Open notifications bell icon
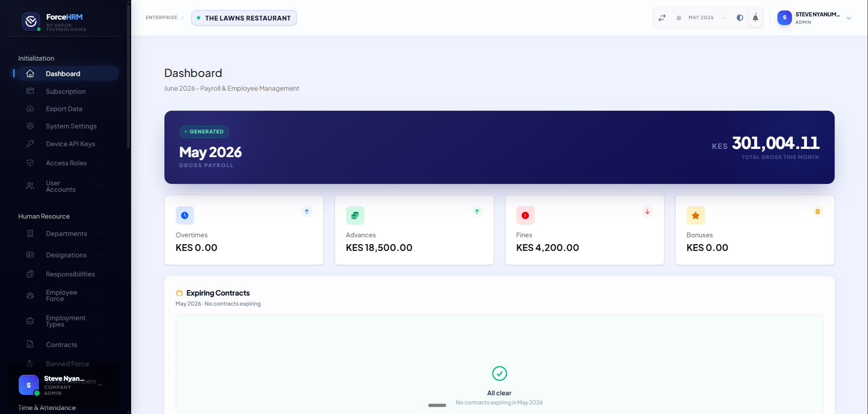 [756, 18]
